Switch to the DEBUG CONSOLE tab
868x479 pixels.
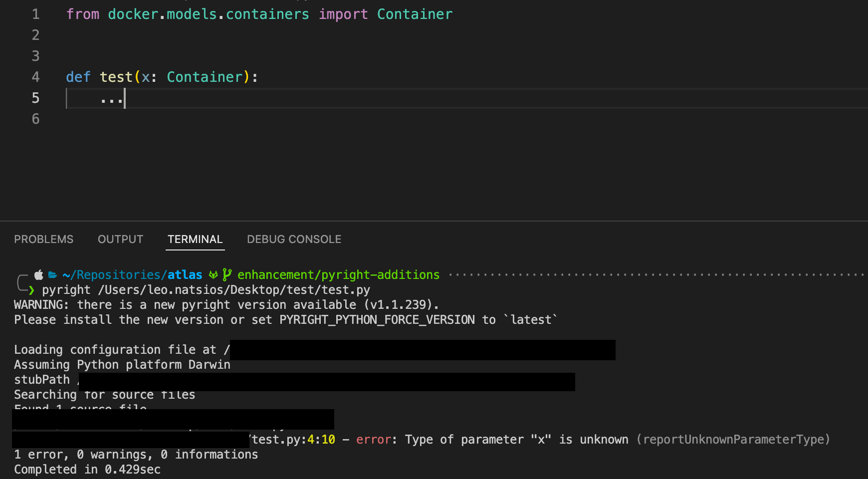(x=294, y=239)
